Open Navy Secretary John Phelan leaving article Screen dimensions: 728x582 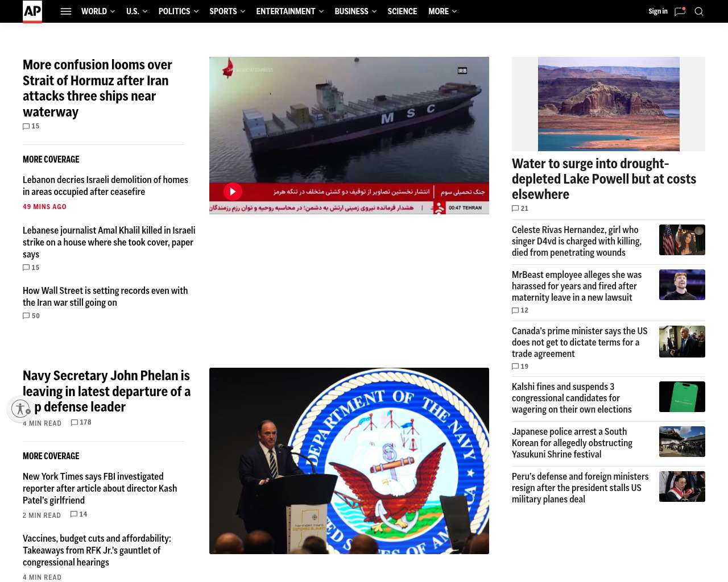pyautogui.click(x=107, y=391)
